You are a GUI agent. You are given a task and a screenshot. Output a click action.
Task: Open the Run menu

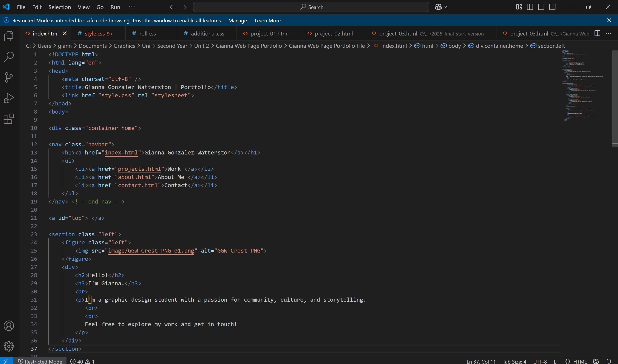pos(115,7)
